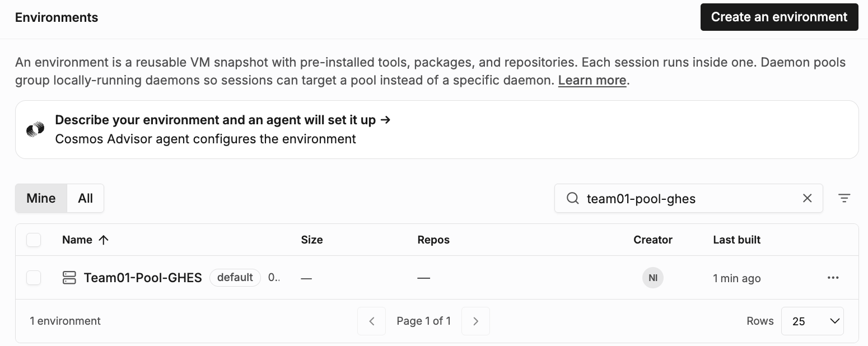The width and height of the screenshot is (868, 346).
Task: Open the Learn more link
Action: (592, 80)
